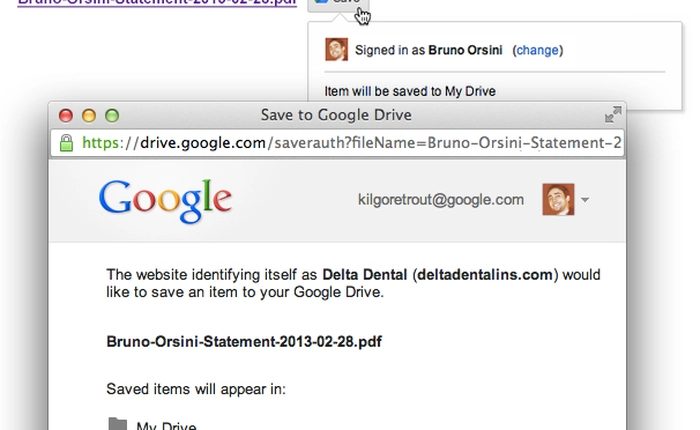Click Bruno Orsini avatar in popup
The height and width of the screenshot is (430, 700).
pos(336,50)
